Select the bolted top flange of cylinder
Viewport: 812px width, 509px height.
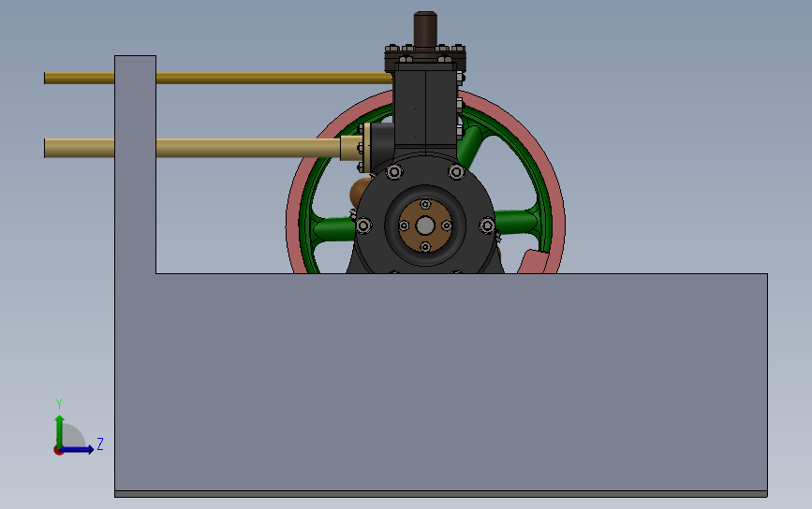coord(425,57)
